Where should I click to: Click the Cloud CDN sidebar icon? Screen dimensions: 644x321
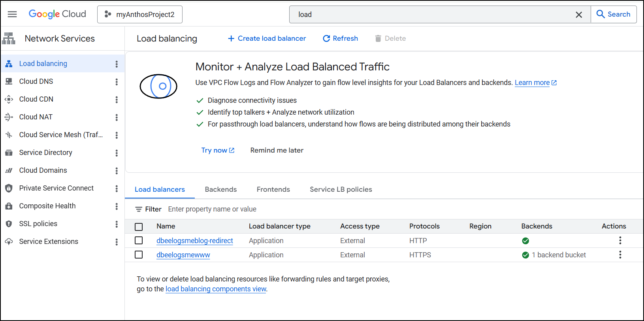point(9,99)
